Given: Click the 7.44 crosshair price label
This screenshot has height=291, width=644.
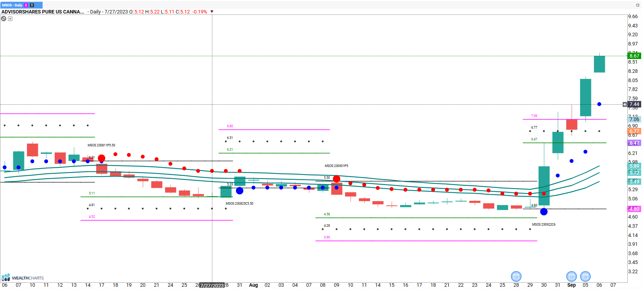Looking at the screenshot, I should click(x=634, y=104).
